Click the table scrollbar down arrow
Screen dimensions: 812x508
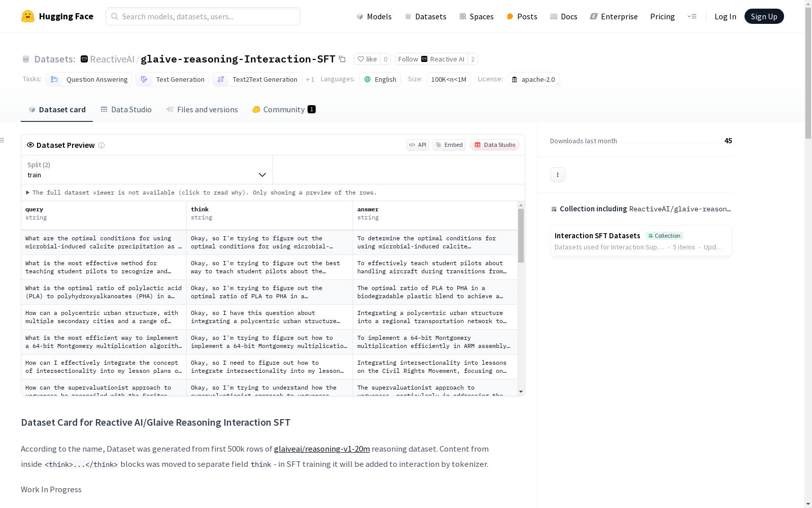[521, 392]
